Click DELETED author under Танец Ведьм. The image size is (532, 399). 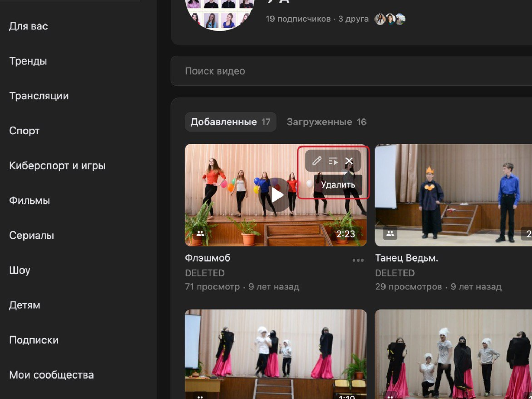coord(395,273)
